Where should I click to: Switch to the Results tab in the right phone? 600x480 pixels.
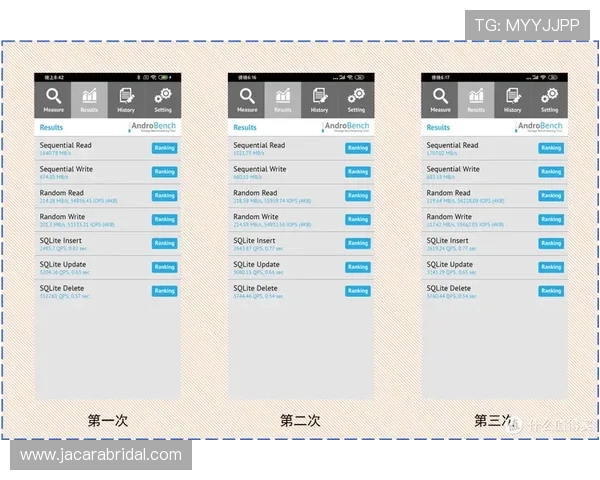tap(476, 99)
